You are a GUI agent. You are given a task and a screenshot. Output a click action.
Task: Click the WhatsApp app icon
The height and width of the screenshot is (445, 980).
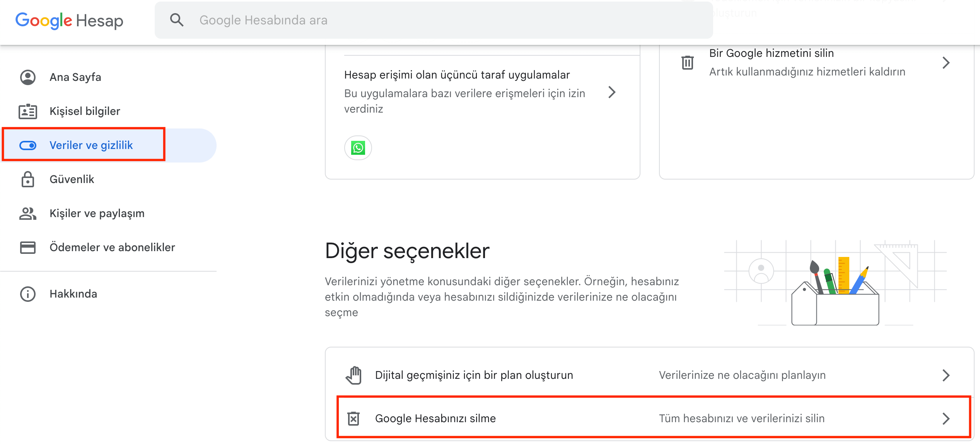(358, 147)
